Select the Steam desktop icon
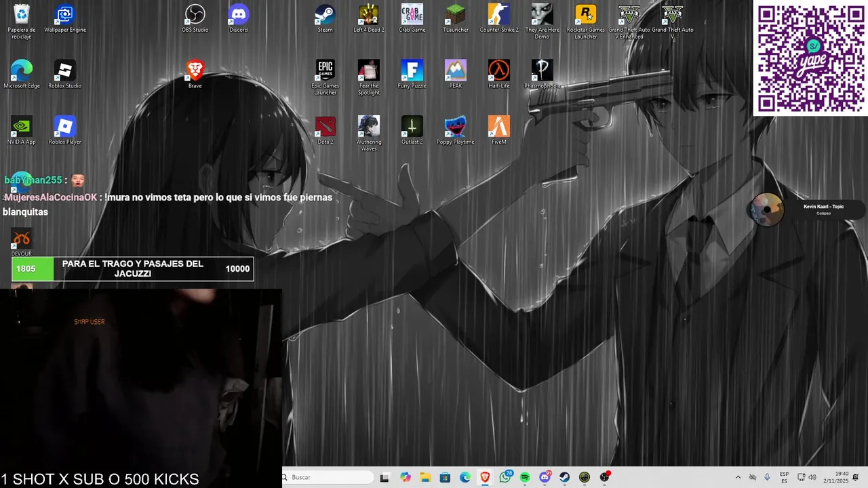The width and height of the screenshot is (868, 488). [x=325, y=19]
